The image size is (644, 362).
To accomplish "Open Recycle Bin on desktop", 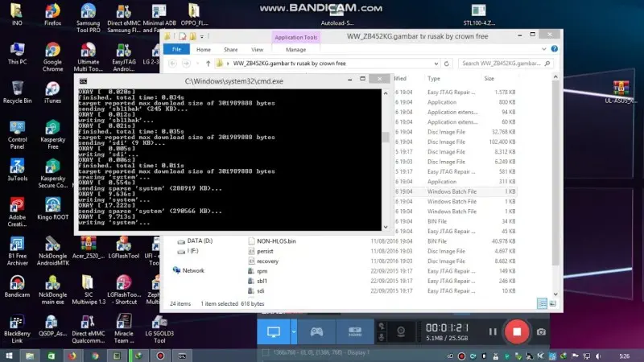I will (x=17, y=93).
